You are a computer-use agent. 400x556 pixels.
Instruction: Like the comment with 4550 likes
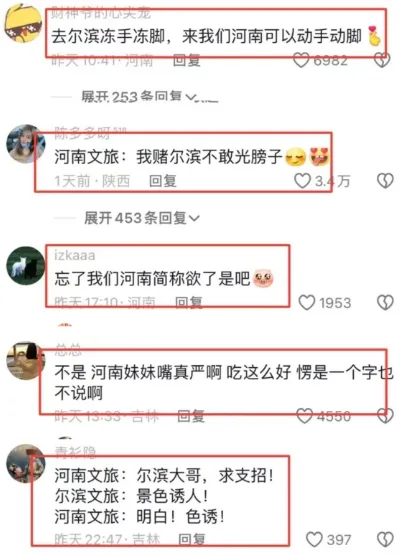[305, 416]
